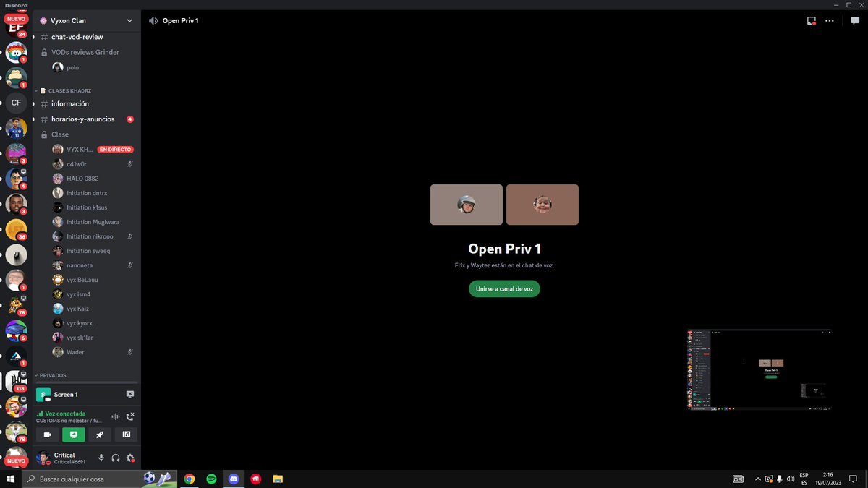
Task: Show the voice channel chat icon
Action: pos(855,21)
